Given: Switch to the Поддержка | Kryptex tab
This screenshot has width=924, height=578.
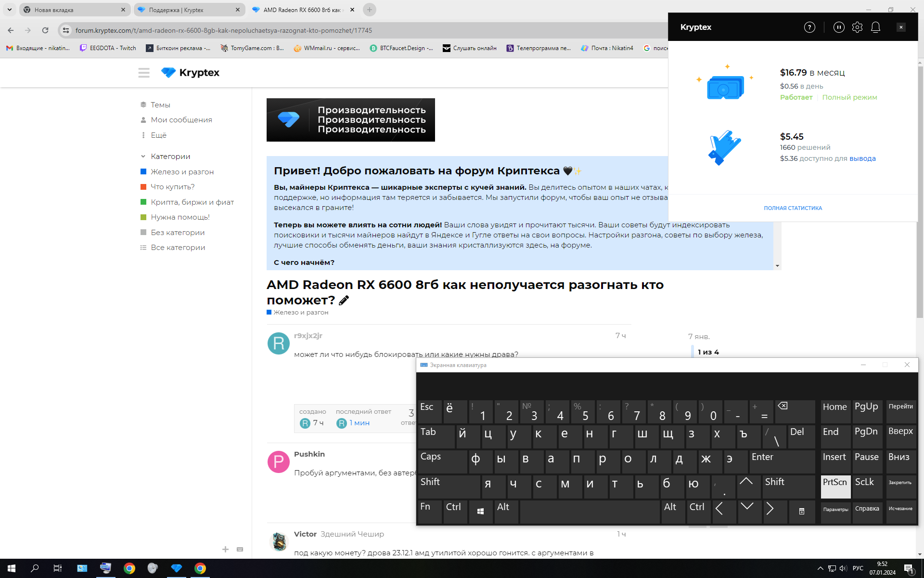Looking at the screenshot, I should (183, 10).
